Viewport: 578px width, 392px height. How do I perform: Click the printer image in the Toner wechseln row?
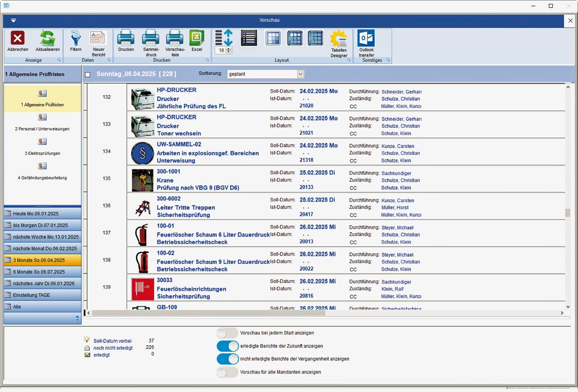point(142,126)
